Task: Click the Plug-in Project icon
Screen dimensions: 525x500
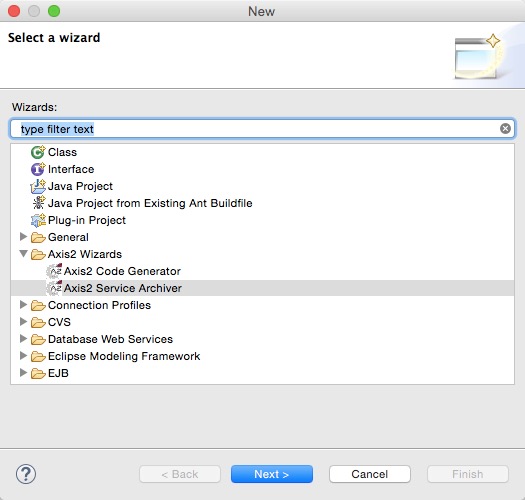Action: tap(38, 220)
